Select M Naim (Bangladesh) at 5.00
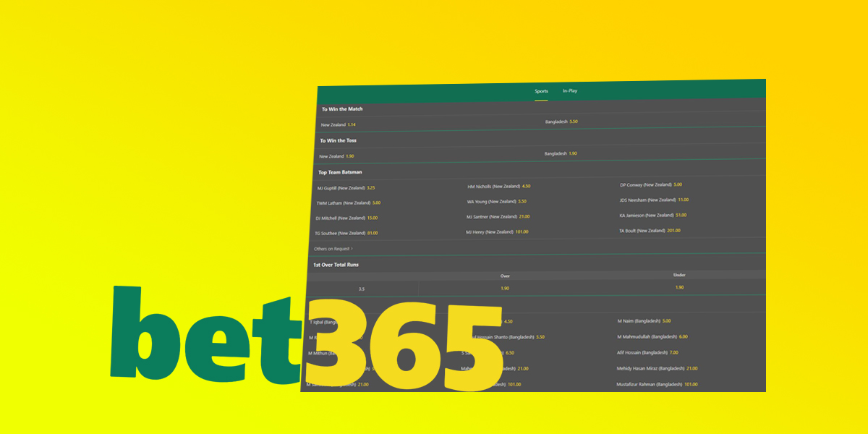Screen dimensions: 868x434 pos(644,320)
